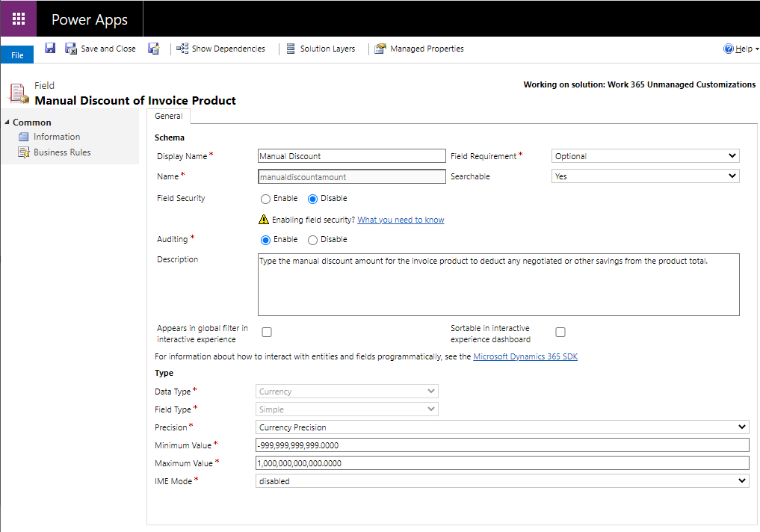Select Enable for Field Security
The image size is (760, 532).
tap(265, 199)
